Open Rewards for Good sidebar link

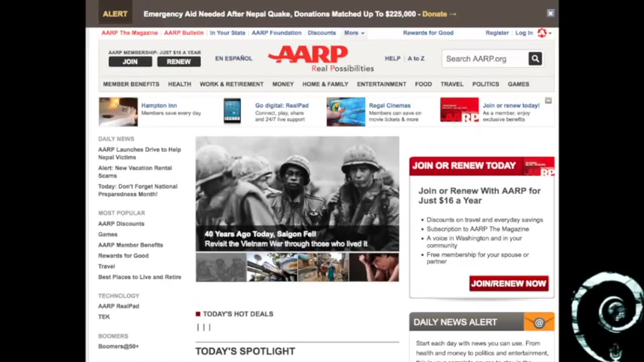point(123,255)
